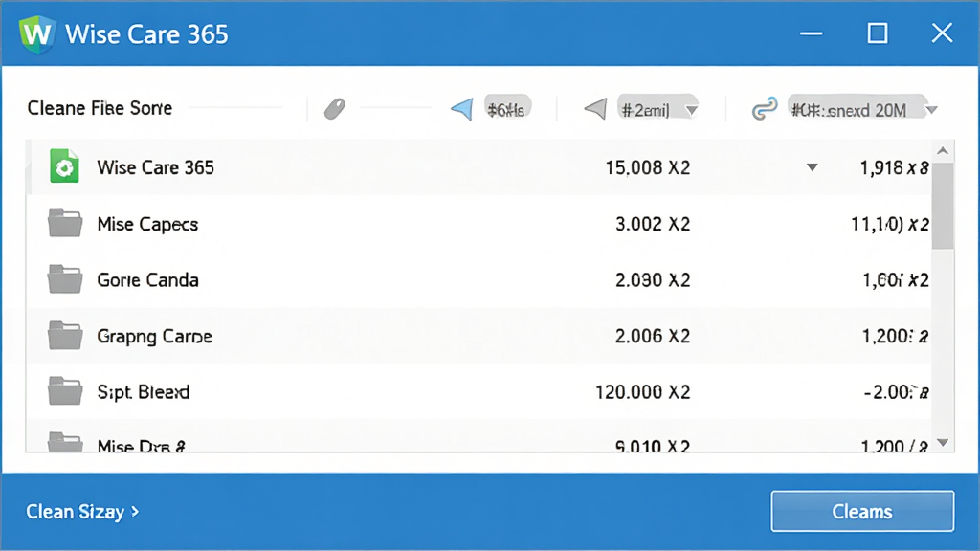Click the Cleams button
Image resolution: width=980 pixels, height=551 pixels.
(862, 511)
